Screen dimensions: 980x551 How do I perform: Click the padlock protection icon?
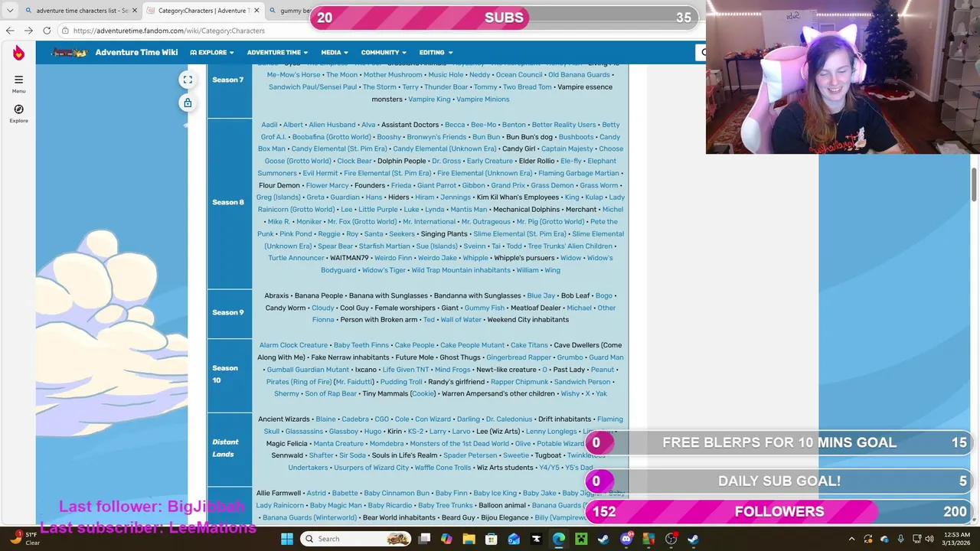[x=188, y=103]
